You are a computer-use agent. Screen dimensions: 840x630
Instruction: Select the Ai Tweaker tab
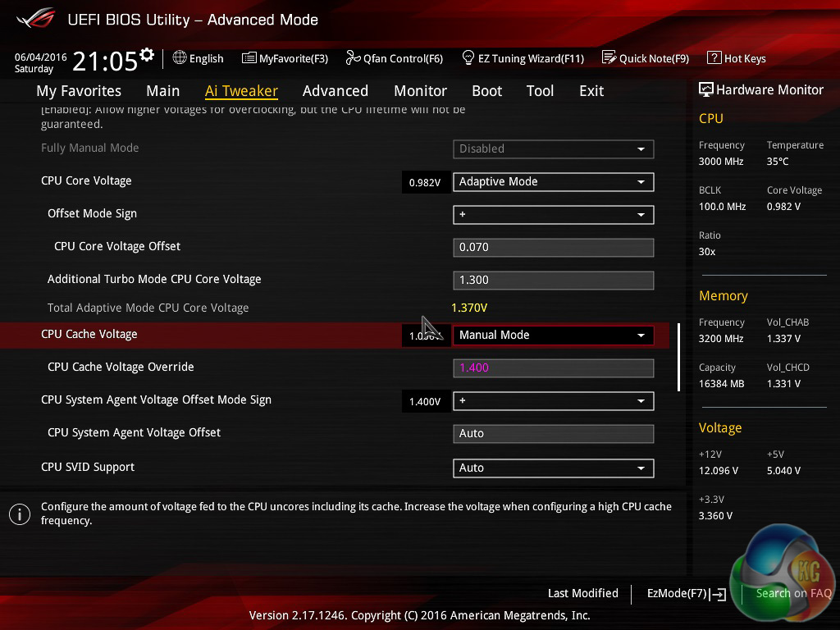(241, 91)
